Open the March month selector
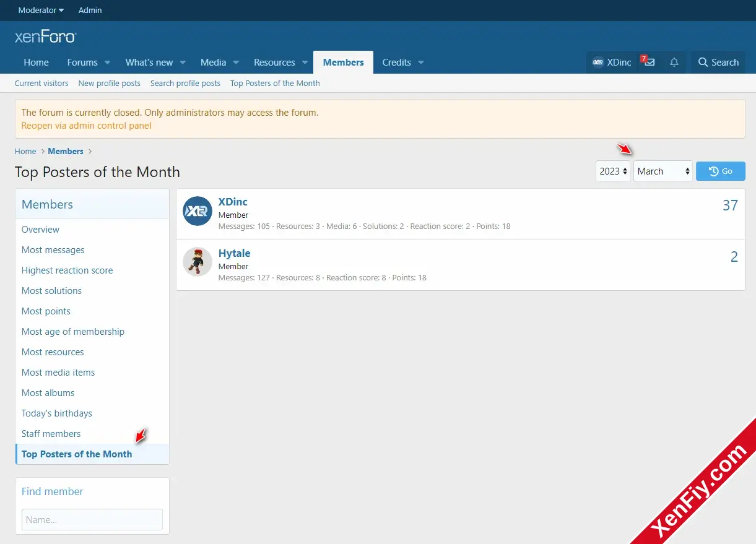 pos(663,171)
